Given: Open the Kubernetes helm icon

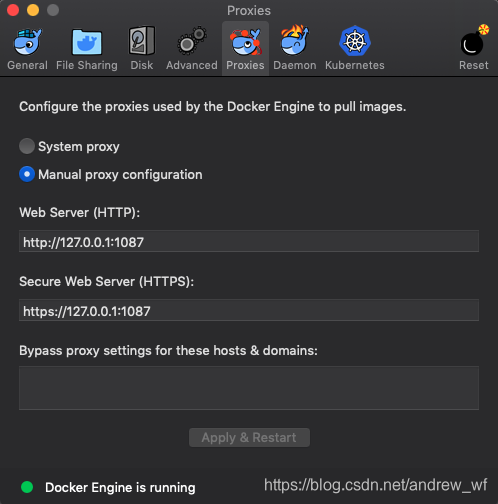Looking at the screenshot, I should coord(355,41).
